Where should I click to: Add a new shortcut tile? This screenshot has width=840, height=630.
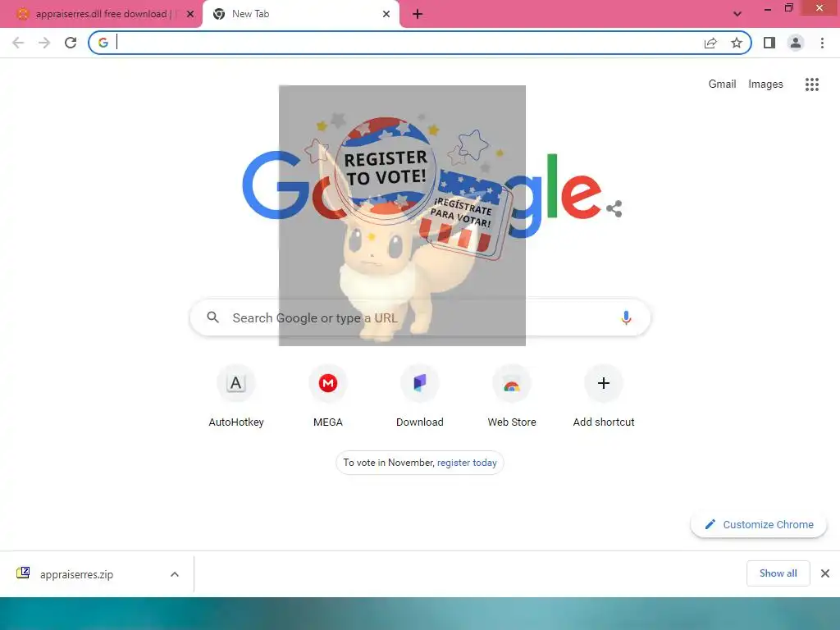[x=604, y=396]
